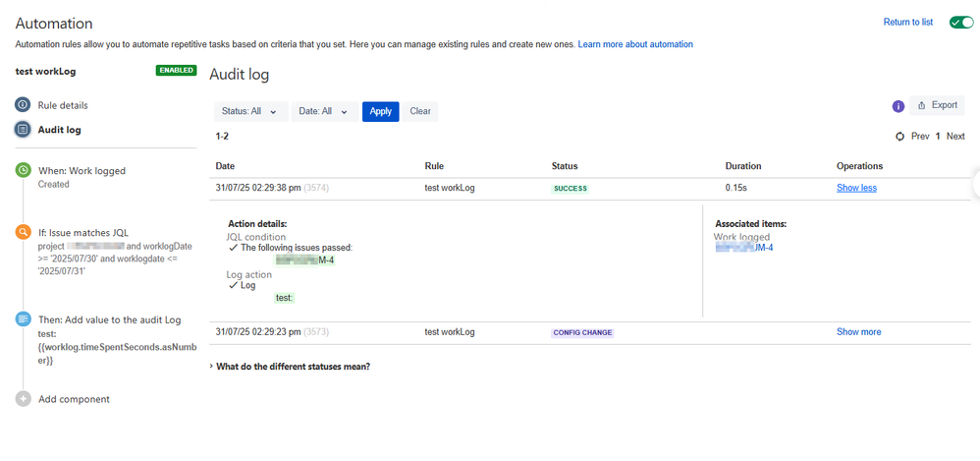Screen dimensions: 980x461
Task: Click the Action details heading
Action: (x=257, y=223)
